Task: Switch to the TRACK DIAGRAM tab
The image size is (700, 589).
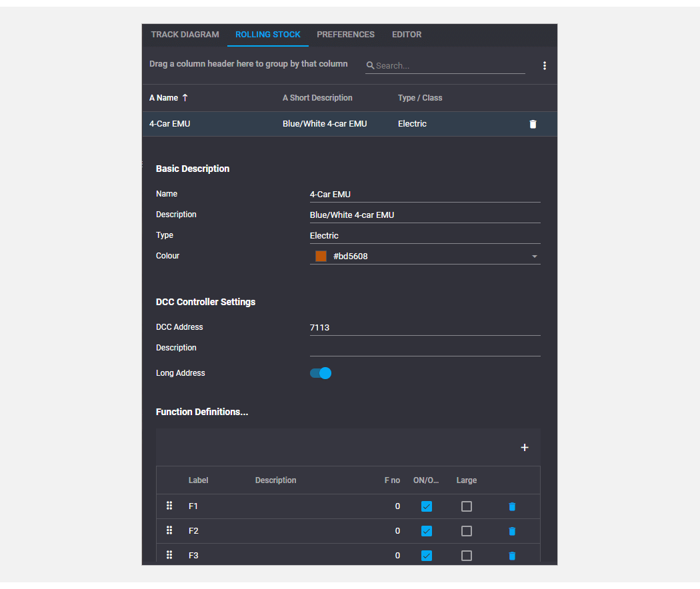Action: tap(185, 35)
